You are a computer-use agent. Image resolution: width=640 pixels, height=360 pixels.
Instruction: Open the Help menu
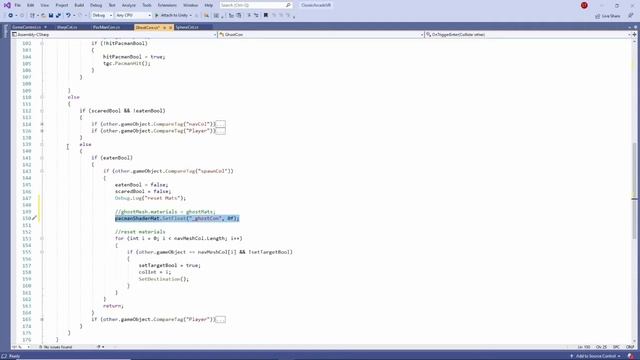pyautogui.click(x=209, y=5)
